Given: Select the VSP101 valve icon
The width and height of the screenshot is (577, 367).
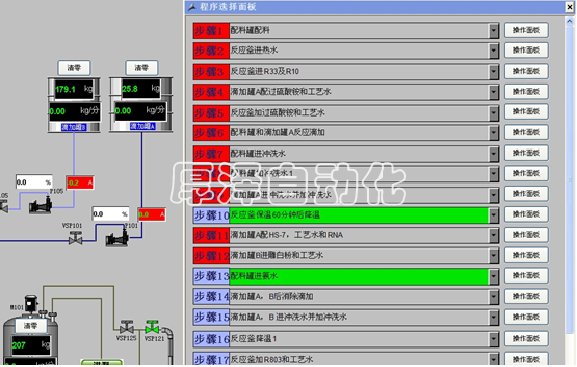Looking at the screenshot, I should coord(75,239).
